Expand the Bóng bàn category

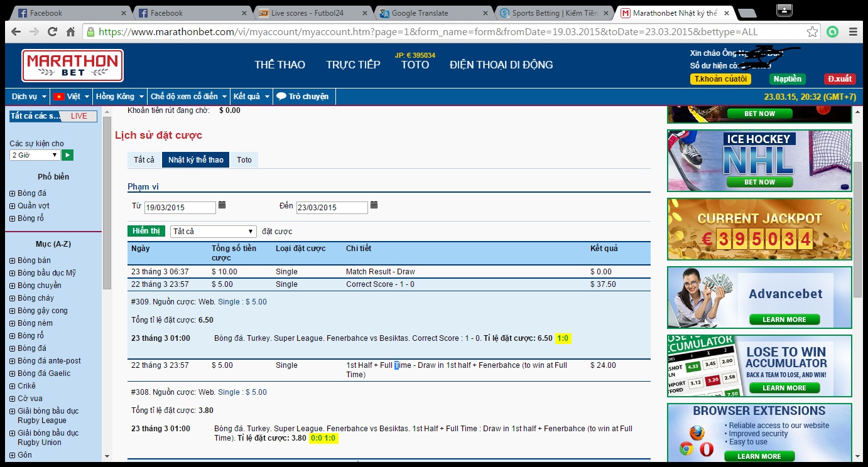(x=13, y=260)
